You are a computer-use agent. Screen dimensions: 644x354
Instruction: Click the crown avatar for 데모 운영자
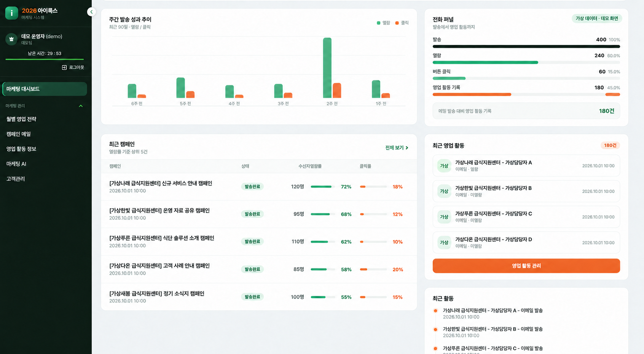click(x=11, y=39)
